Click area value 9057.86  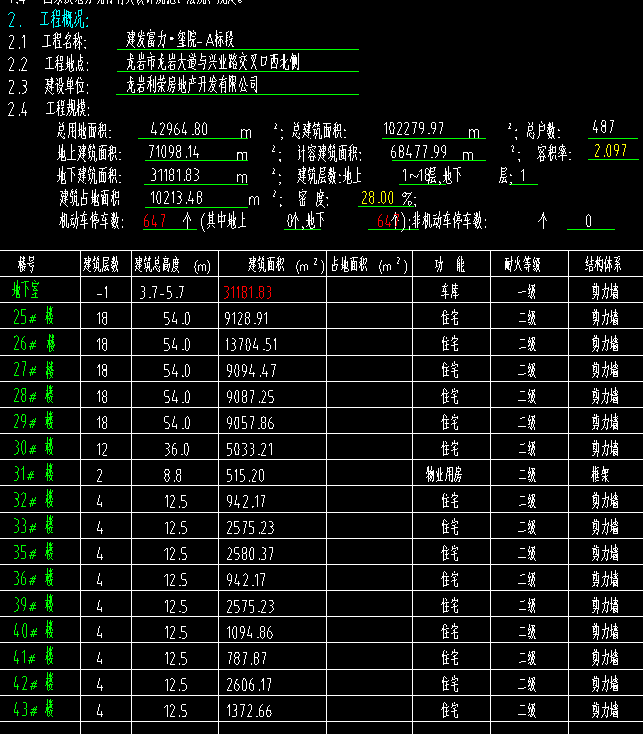(250, 424)
